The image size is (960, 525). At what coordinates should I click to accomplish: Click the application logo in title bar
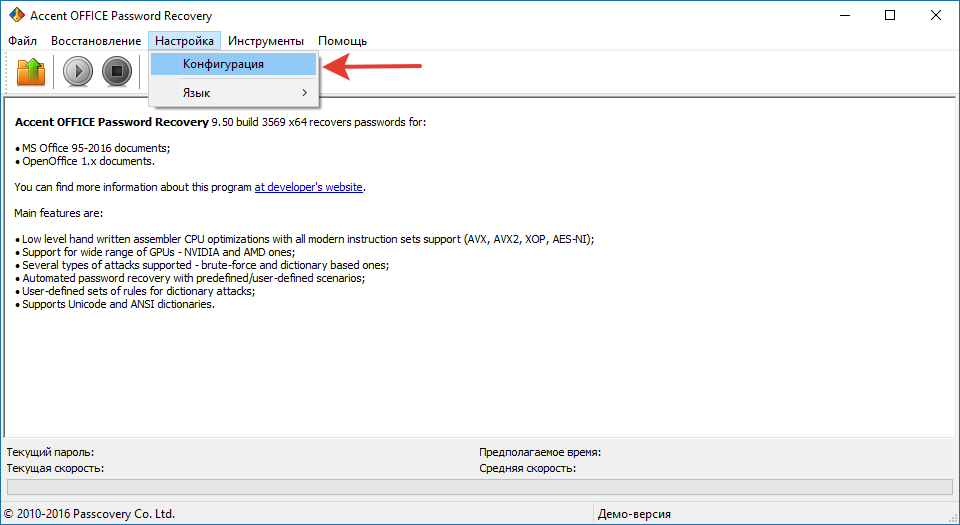[x=15, y=16]
